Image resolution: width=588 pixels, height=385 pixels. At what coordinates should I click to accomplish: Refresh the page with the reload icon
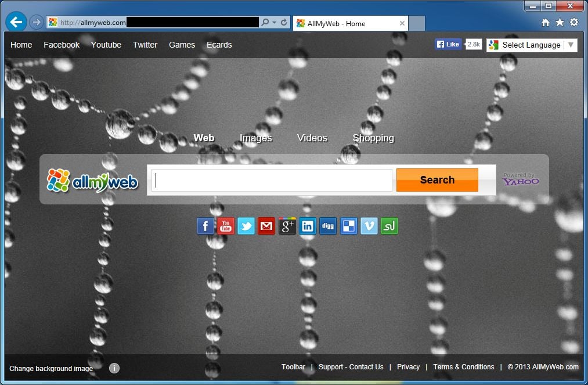[284, 22]
